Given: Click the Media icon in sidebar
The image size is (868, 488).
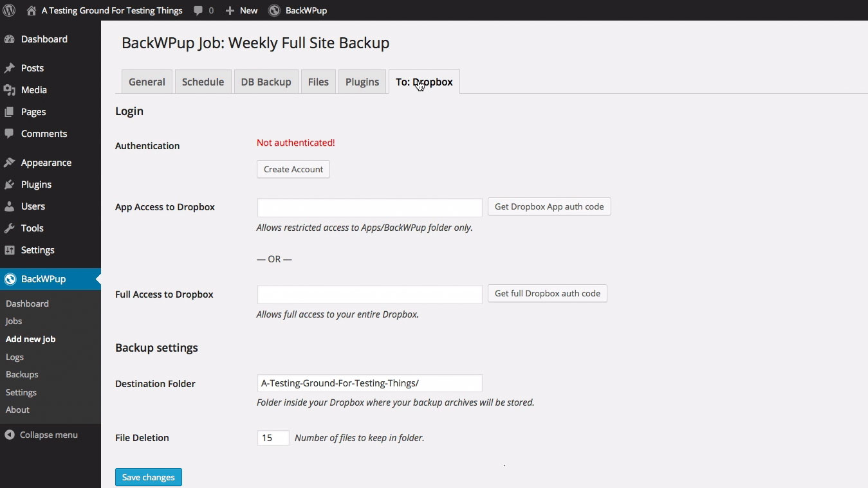Looking at the screenshot, I should pyautogui.click(x=9, y=90).
